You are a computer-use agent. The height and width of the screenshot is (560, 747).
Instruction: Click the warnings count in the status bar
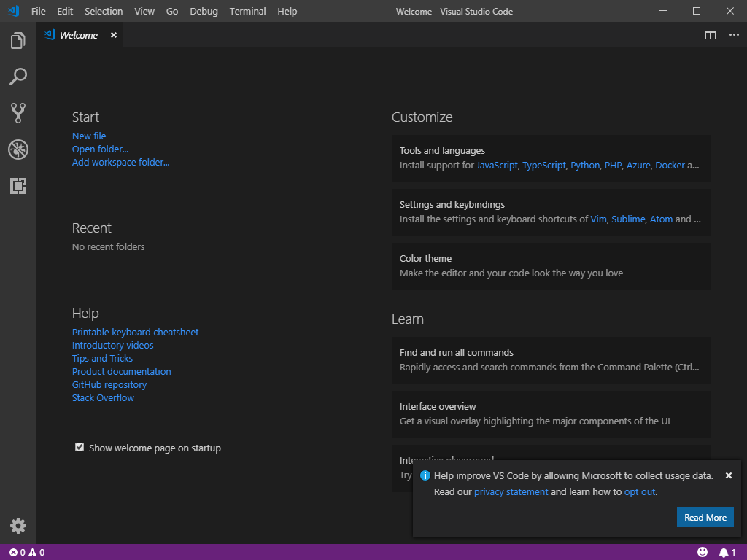coord(36,553)
